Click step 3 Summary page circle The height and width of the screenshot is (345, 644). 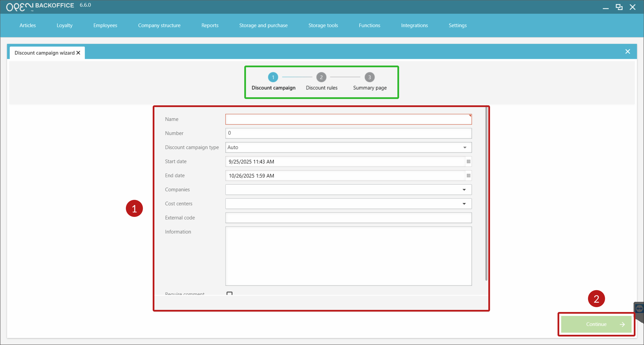(x=369, y=77)
